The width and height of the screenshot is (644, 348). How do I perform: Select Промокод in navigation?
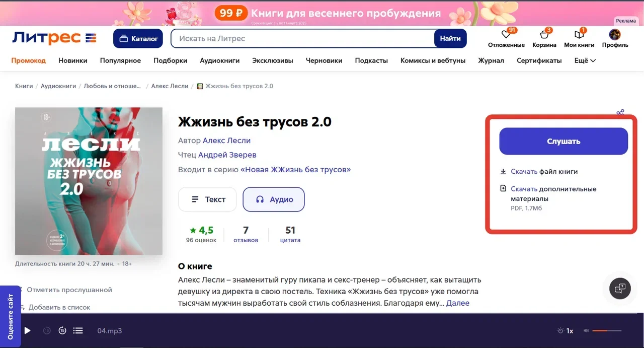click(x=29, y=60)
